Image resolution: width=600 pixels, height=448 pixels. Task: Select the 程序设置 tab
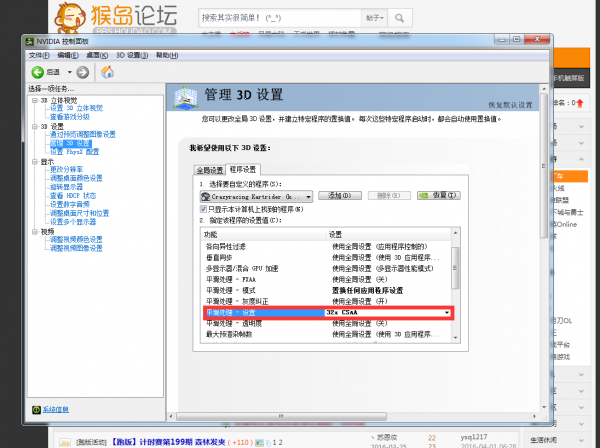243,169
